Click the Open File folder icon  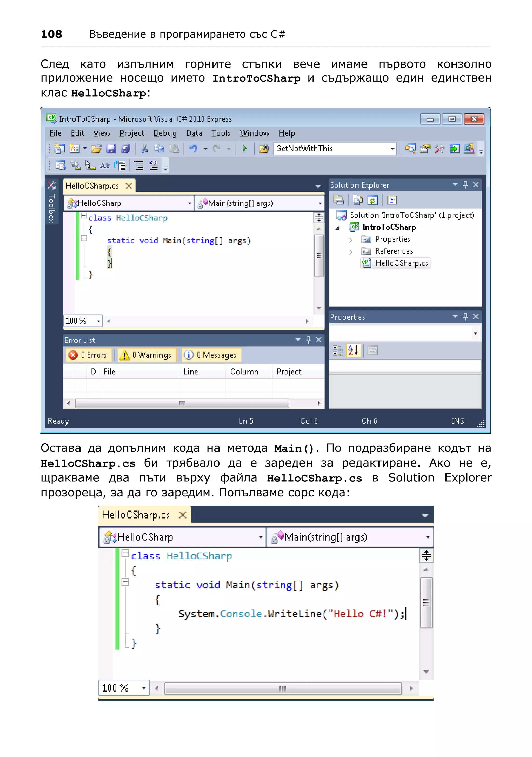click(x=96, y=149)
